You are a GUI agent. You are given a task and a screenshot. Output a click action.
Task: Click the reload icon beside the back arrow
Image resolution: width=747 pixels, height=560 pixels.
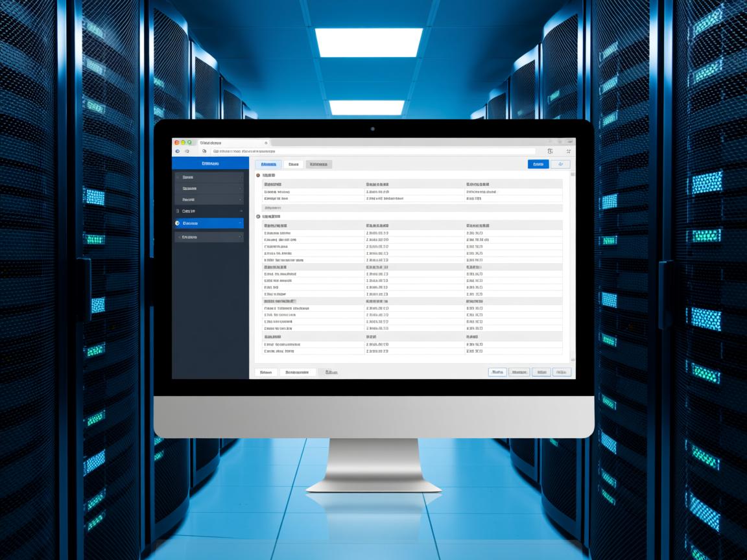(188, 151)
